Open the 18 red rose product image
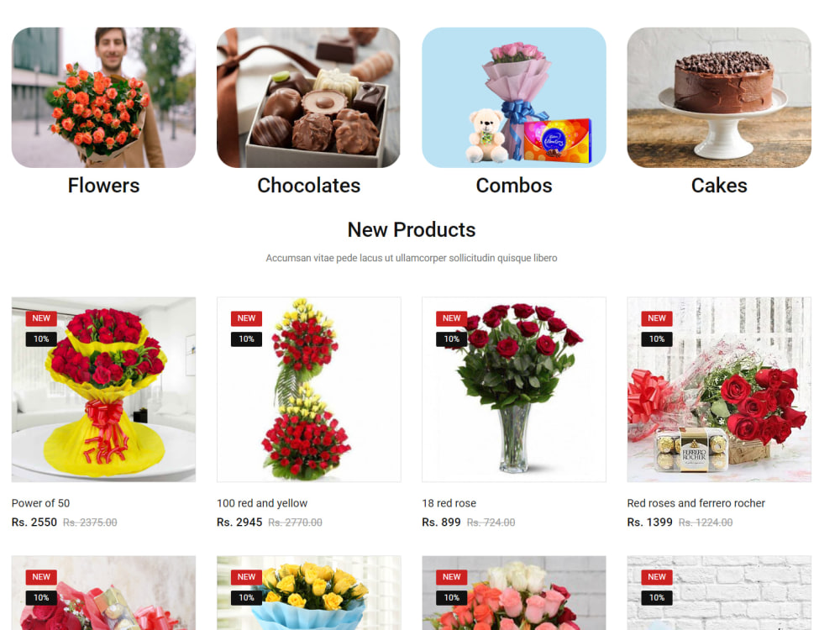The image size is (840, 630). [x=514, y=390]
